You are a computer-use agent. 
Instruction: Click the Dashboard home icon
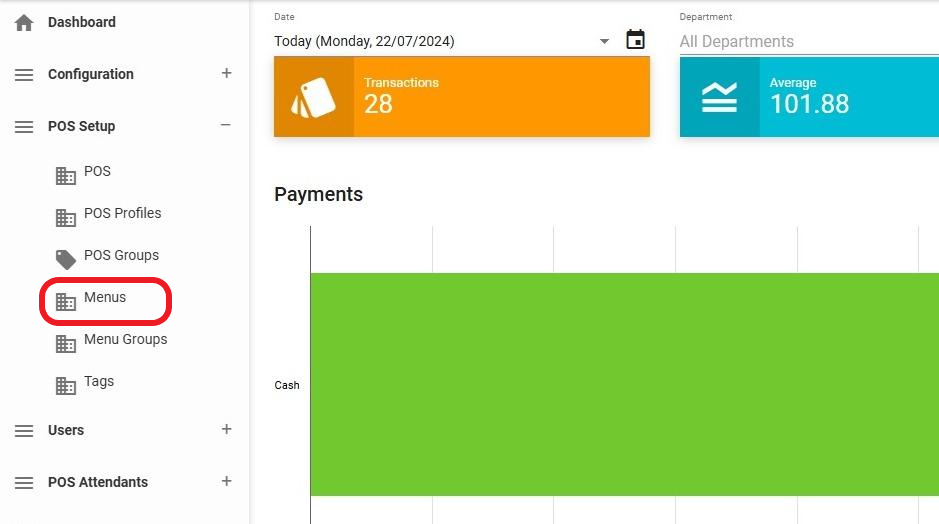click(x=24, y=22)
